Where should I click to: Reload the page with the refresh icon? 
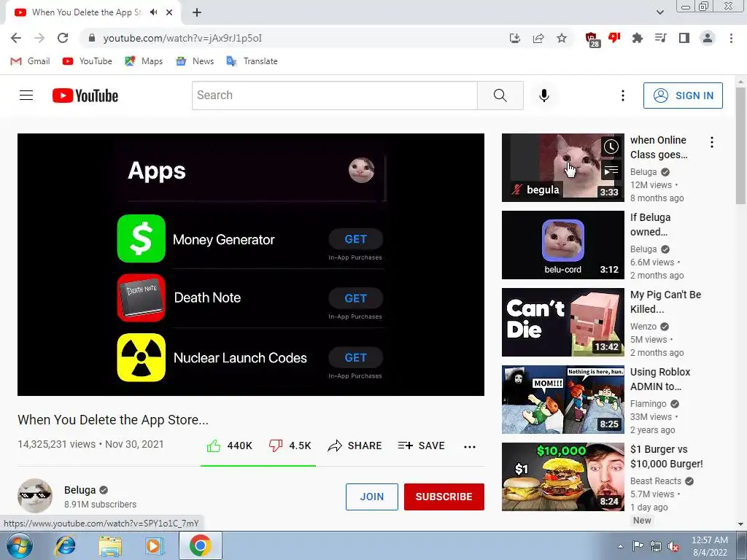63,38
